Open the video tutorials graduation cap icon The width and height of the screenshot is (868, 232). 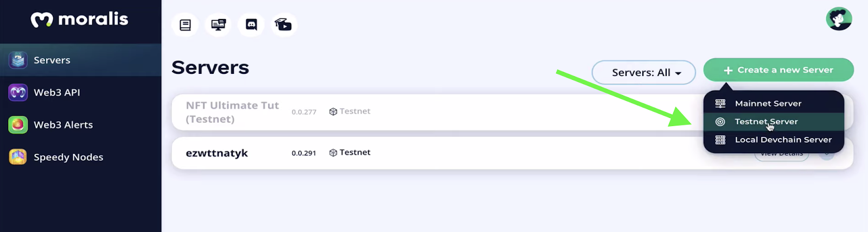click(284, 25)
